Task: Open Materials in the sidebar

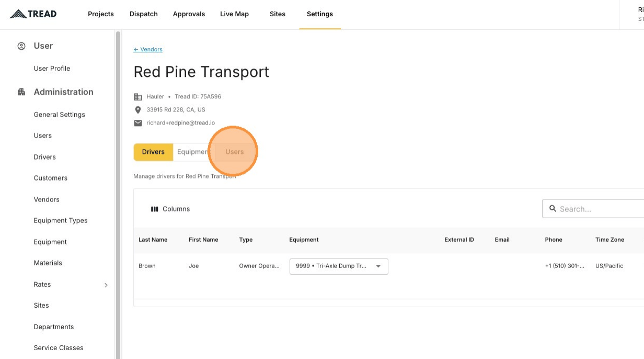Action: tap(48, 263)
